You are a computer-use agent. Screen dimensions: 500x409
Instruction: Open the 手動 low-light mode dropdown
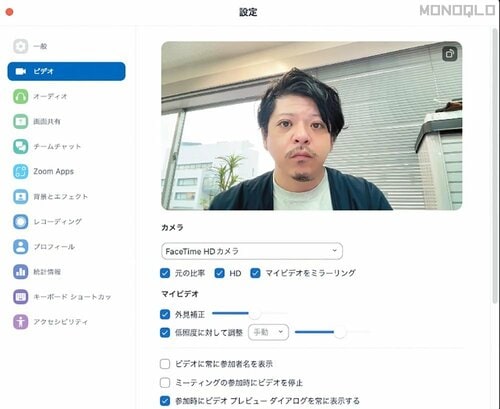coord(268,332)
